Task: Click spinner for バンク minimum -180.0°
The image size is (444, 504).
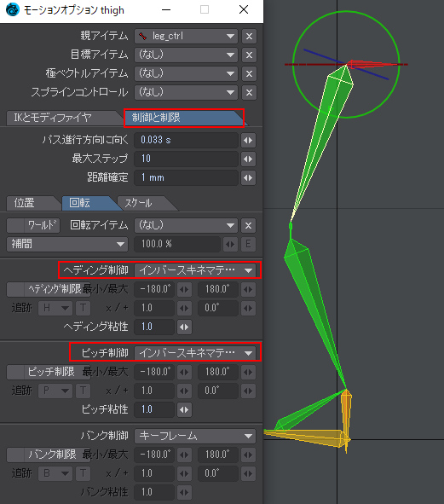Action: tap(184, 455)
